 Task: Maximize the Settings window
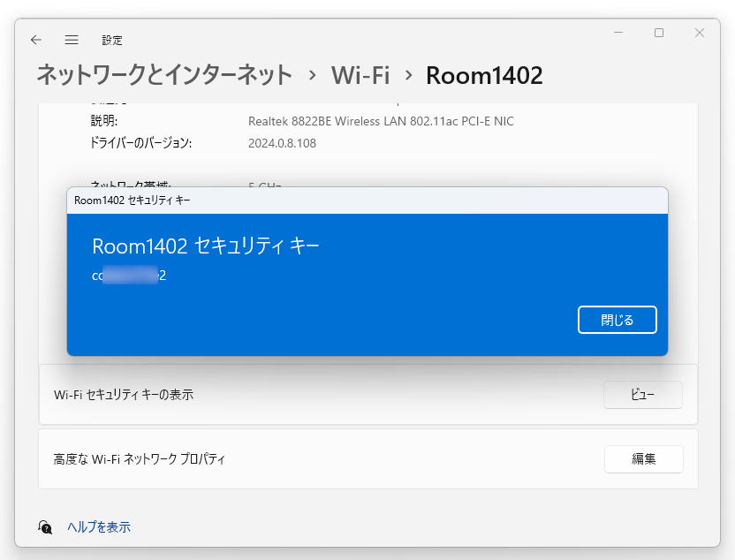(658, 33)
